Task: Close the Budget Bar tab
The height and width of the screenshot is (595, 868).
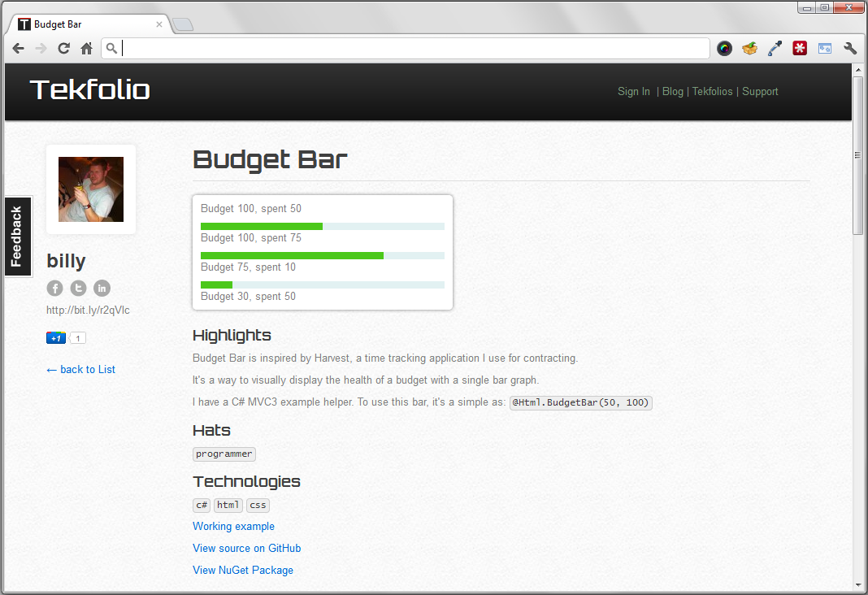Action: 158,24
